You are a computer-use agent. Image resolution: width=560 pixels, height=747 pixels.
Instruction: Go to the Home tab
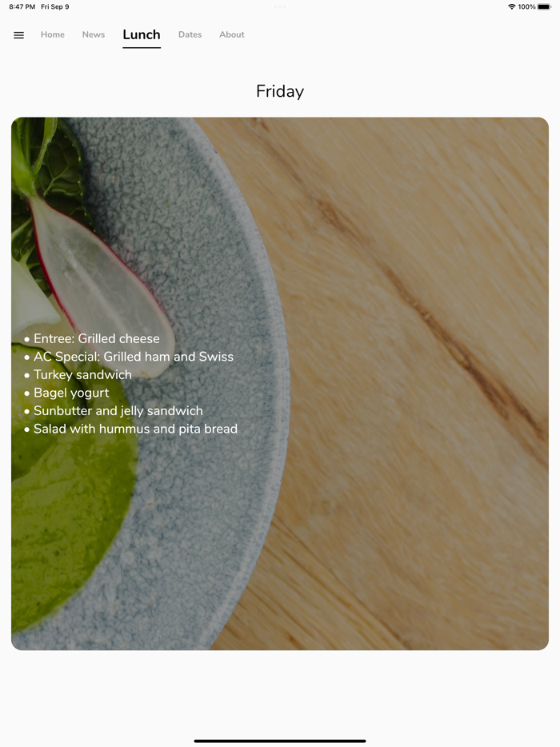point(53,34)
